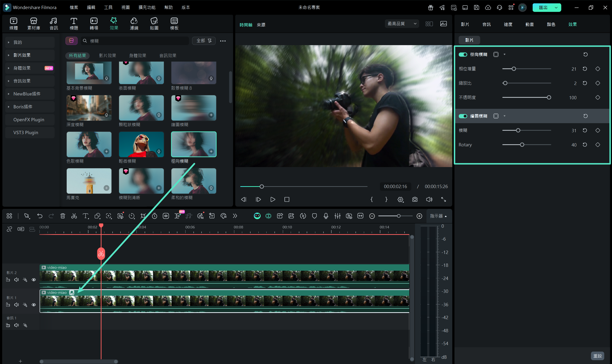The height and width of the screenshot is (364, 612).
Task: Open the Stickers (貼圖) panel
Action: coord(154,24)
